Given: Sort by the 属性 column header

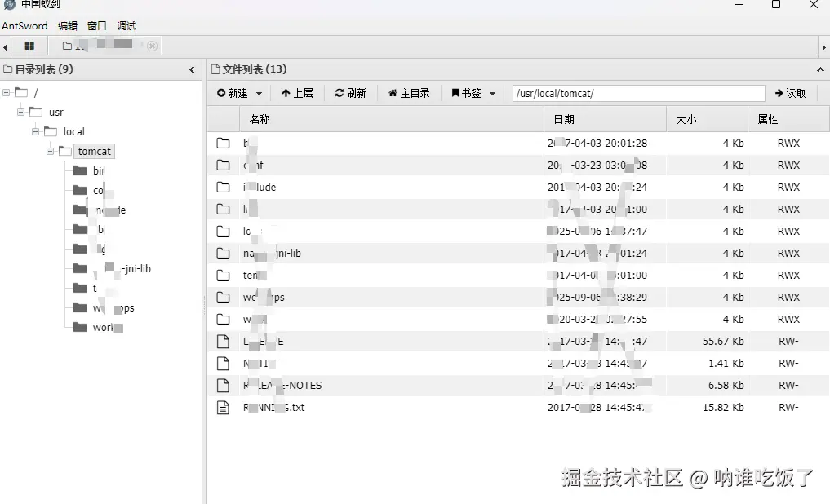Looking at the screenshot, I should tap(788, 119).
